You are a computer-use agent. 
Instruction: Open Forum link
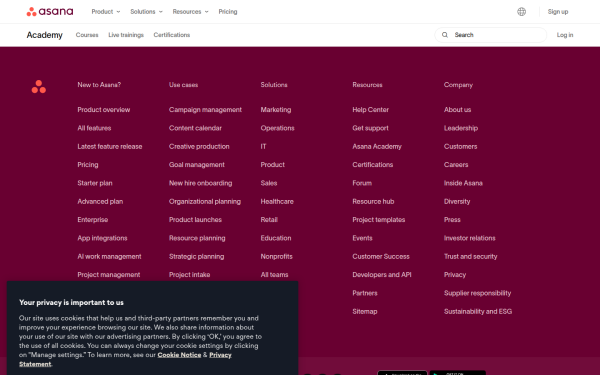(362, 183)
